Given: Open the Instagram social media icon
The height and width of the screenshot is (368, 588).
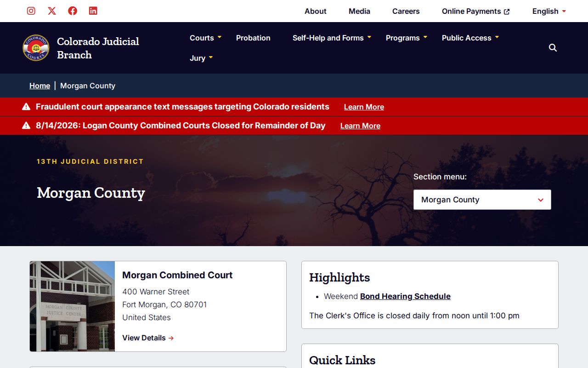Looking at the screenshot, I should point(31,11).
